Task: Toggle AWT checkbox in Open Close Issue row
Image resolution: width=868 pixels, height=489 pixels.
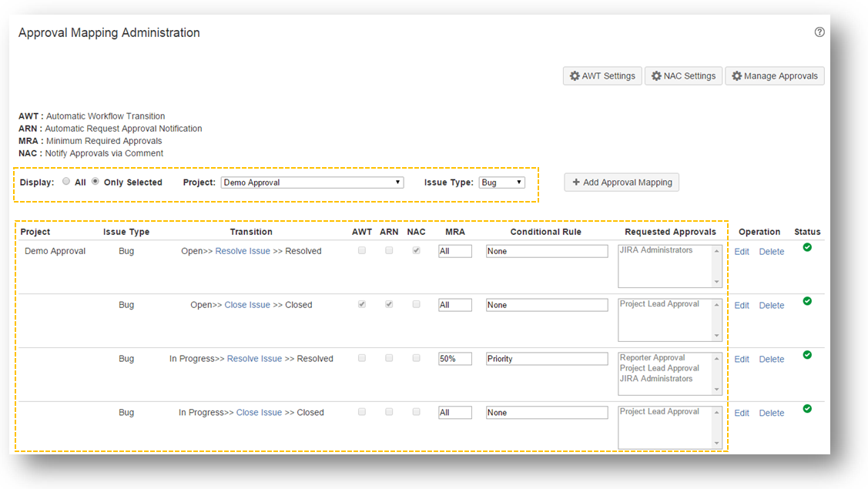Action: click(x=362, y=304)
